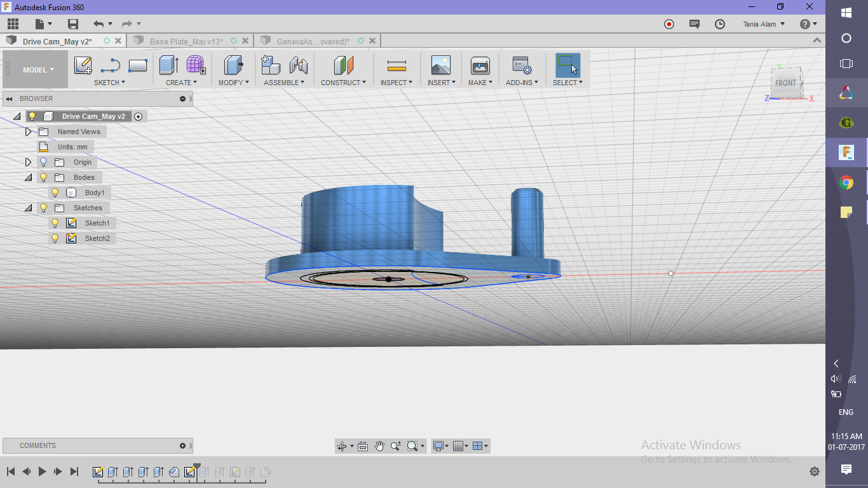The width and height of the screenshot is (868, 488).
Task: Open the MODIFY menu
Action: tap(234, 83)
